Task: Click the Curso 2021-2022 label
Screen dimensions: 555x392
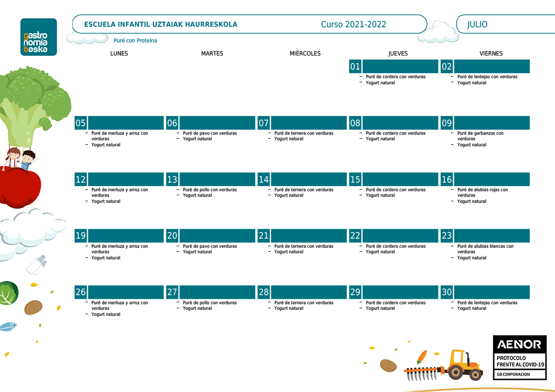Action: tap(354, 24)
